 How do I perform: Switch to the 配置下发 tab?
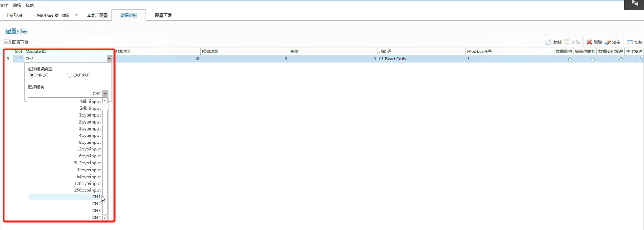pos(163,15)
